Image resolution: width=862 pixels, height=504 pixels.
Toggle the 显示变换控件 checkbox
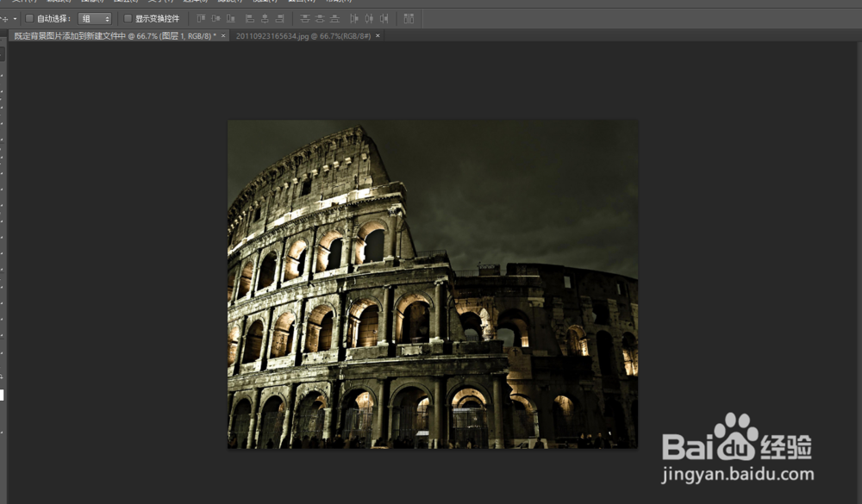point(128,19)
